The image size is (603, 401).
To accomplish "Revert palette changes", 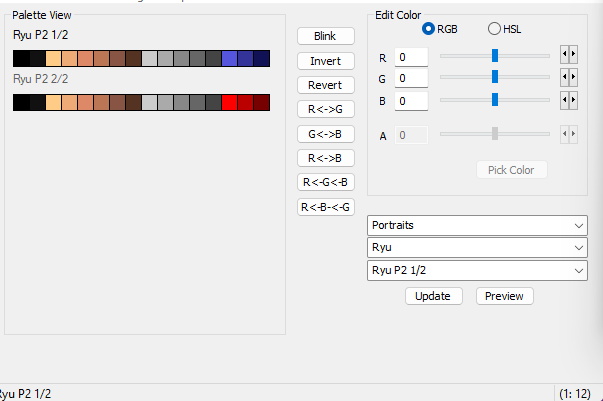I will (325, 85).
